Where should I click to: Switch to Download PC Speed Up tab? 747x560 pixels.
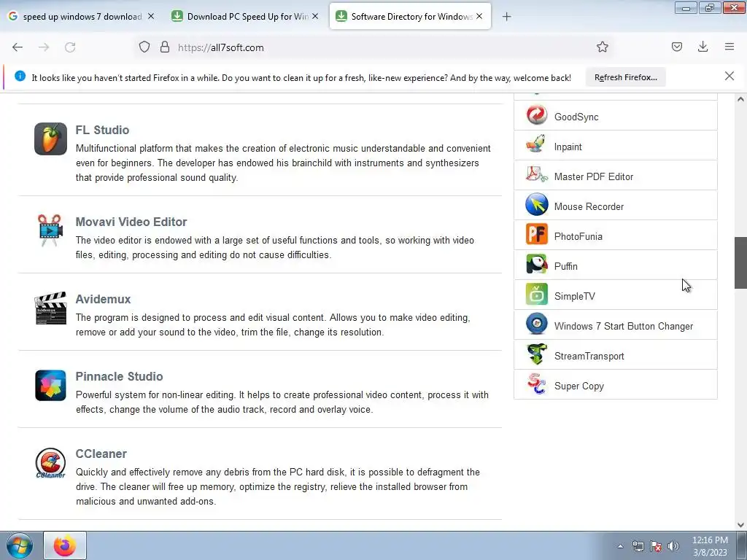pos(247,17)
